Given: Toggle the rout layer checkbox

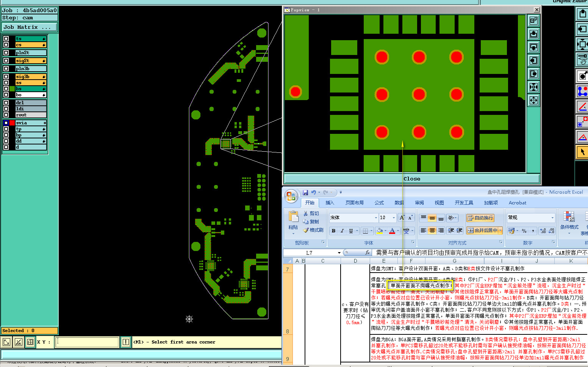Looking at the screenshot, I should pyautogui.click(x=6, y=115).
